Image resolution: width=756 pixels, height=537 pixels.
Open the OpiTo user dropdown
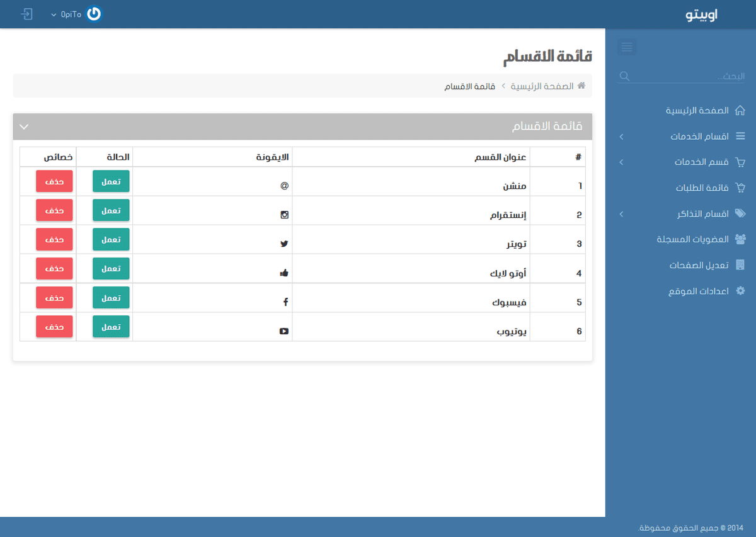tap(66, 14)
